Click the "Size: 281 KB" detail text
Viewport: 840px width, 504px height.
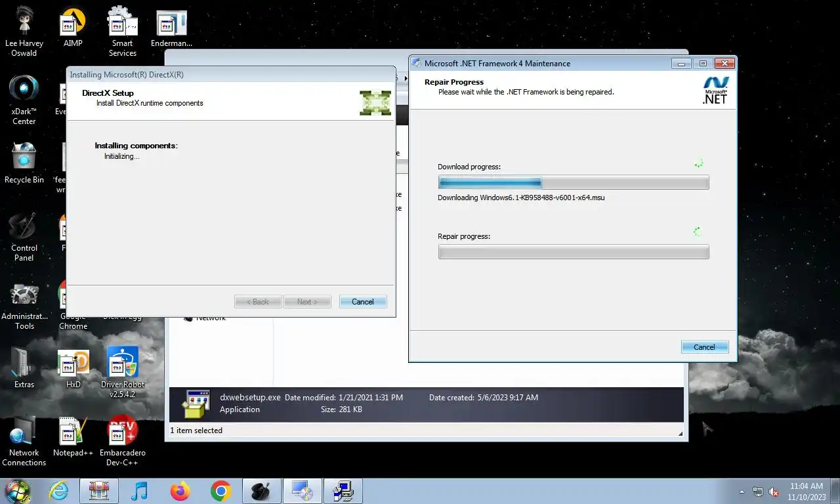[x=341, y=409]
